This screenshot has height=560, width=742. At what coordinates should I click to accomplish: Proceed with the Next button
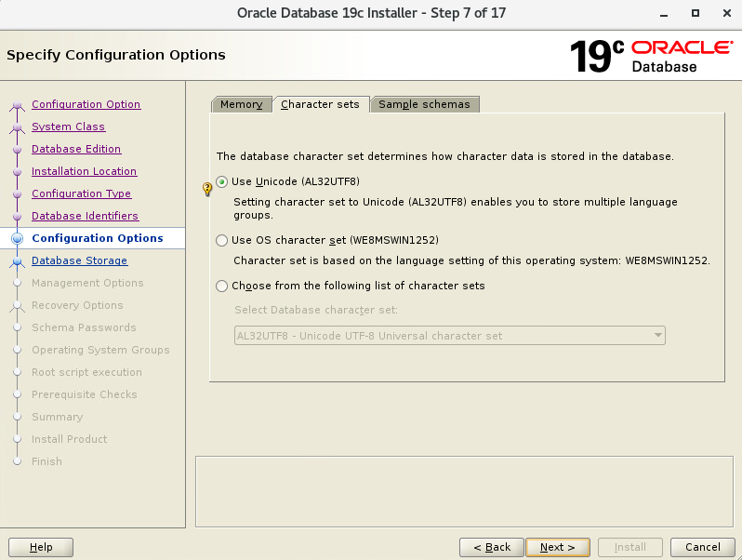[x=558, y=547]
